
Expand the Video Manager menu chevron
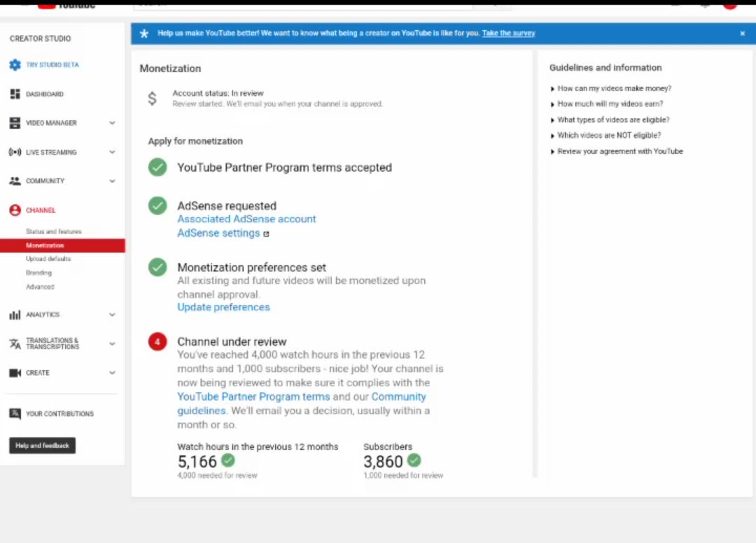click(x=112, y=123)
